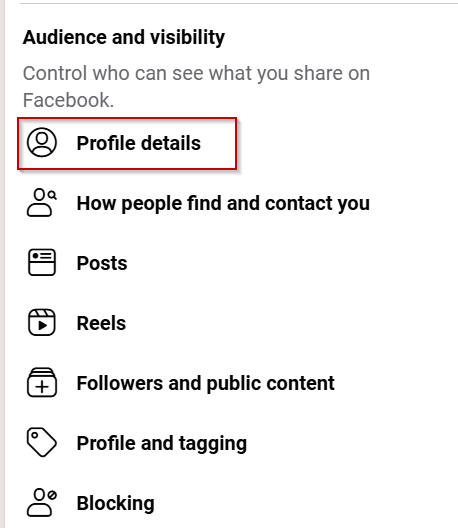Click the Audience and visibility heading
458x528 pixels.
click(x=124, y=37)
